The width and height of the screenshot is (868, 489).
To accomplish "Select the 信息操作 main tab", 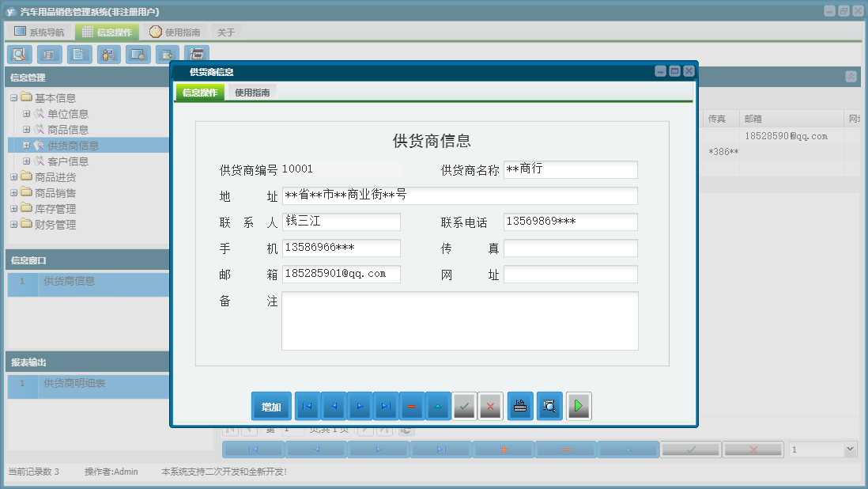I will (107, 32).
